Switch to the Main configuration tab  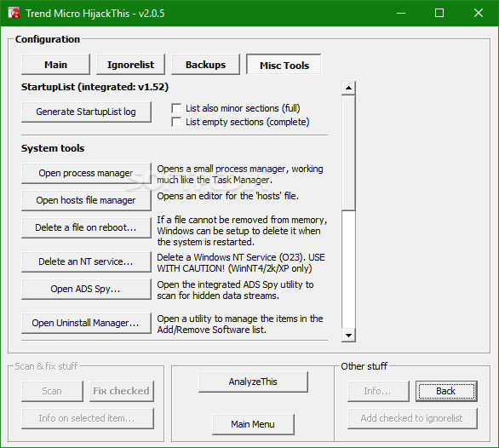coord(55,65)
